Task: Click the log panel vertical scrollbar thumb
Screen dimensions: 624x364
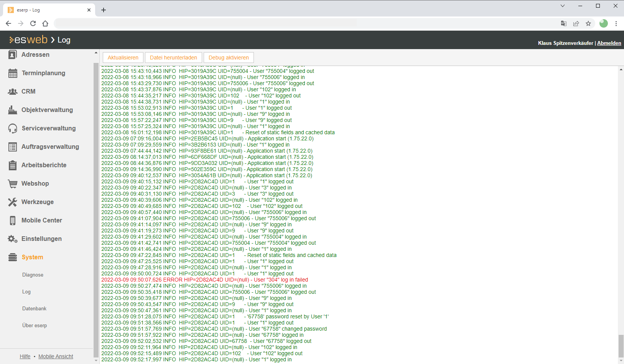Action: tap(621, 346)
